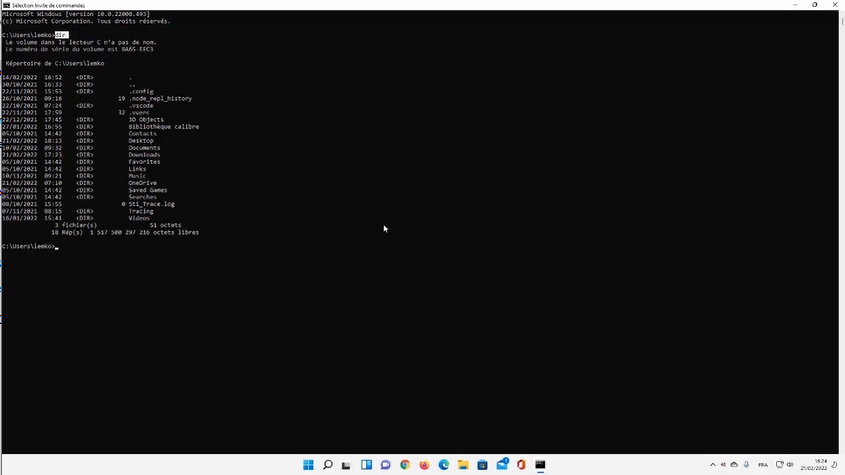Open the FRA input language switcher
This screenshot has height=475, width=845.
(763, 465)
